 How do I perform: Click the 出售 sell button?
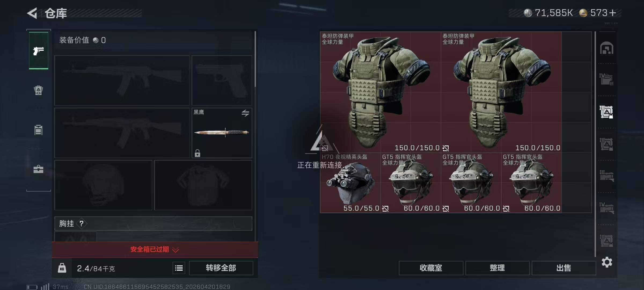click(x=564, y=268)
